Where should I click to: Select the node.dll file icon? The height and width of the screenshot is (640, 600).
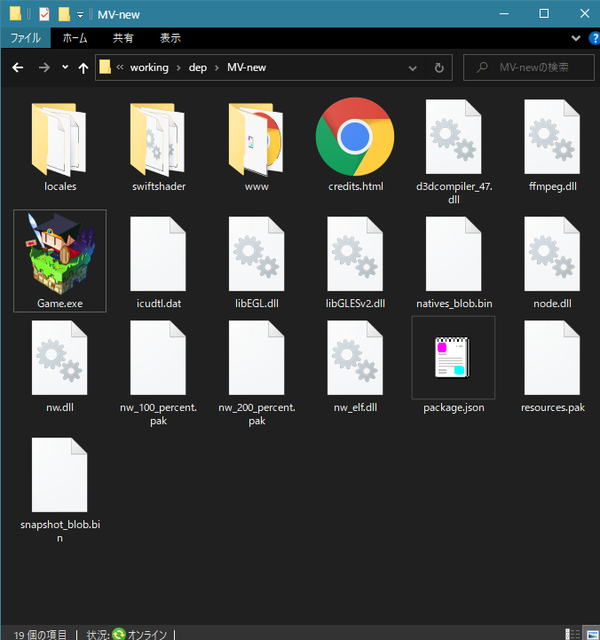(552, 253)
